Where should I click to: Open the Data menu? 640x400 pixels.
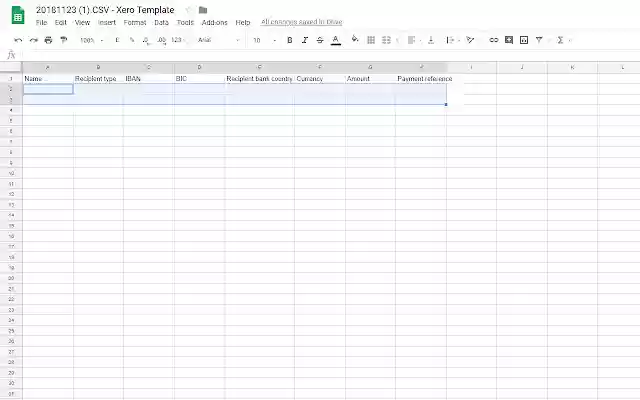[x=161, y=22]
